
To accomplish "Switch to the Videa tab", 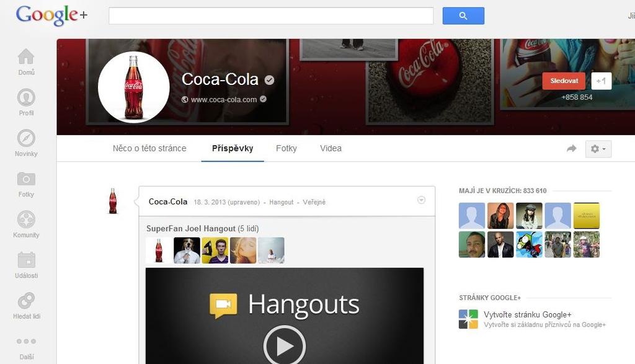I will (331, 148).
